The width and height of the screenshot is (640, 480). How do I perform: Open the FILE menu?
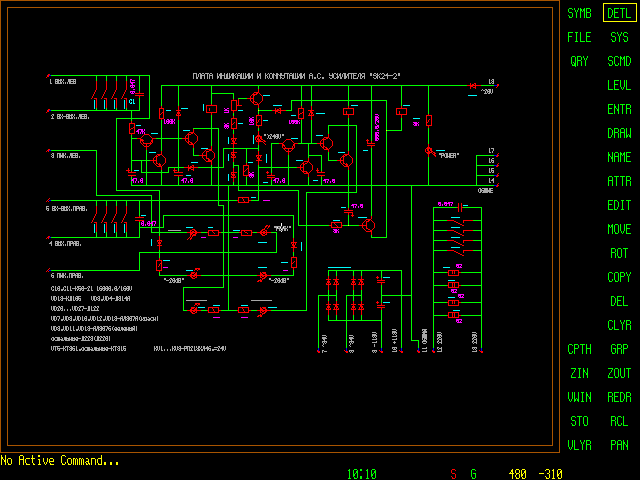point(579,37)
